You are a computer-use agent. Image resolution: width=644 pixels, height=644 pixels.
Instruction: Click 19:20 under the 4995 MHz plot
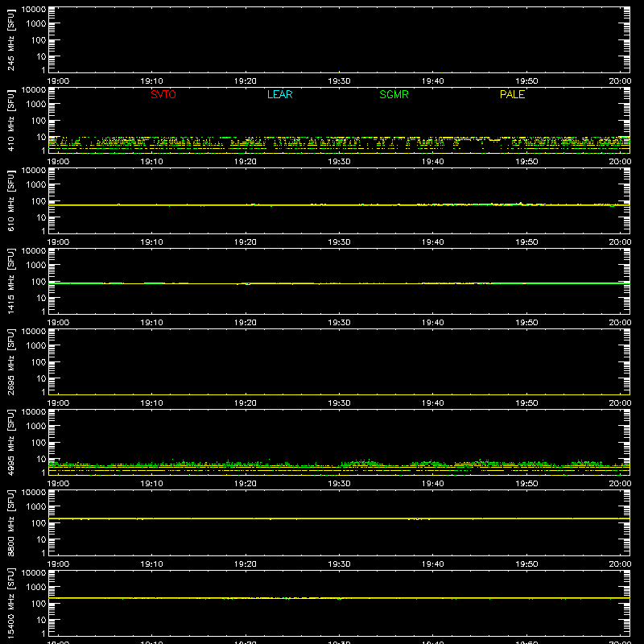click(246, 484)
